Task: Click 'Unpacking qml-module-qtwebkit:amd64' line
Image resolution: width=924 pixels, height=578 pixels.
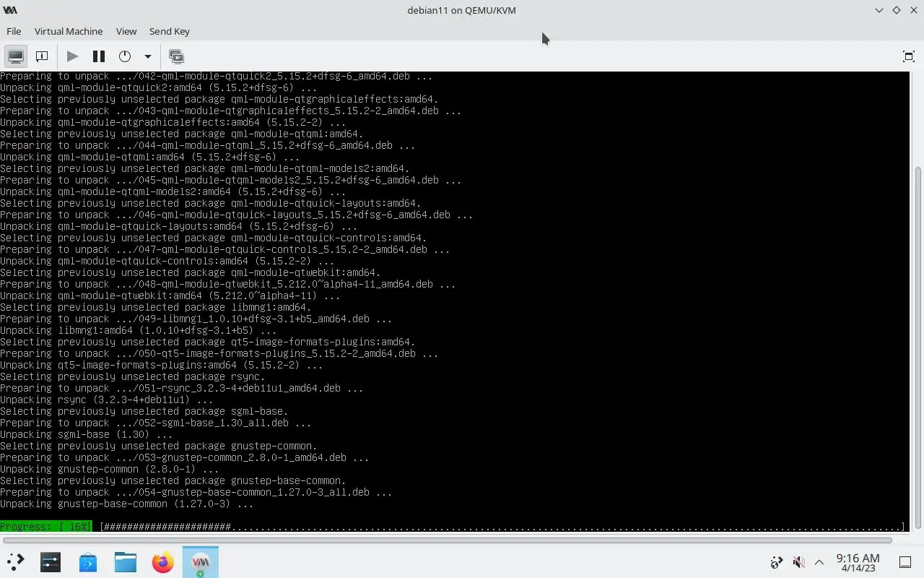Action: click(170, 296)
